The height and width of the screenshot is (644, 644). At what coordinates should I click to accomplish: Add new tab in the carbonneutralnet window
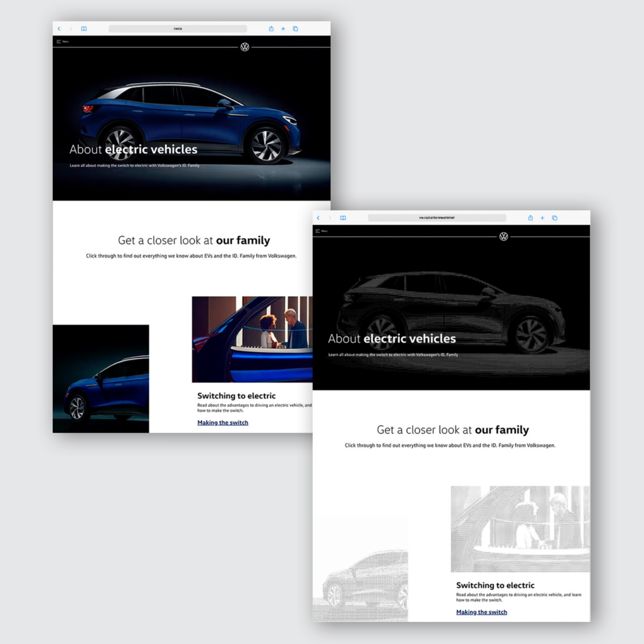543,218
